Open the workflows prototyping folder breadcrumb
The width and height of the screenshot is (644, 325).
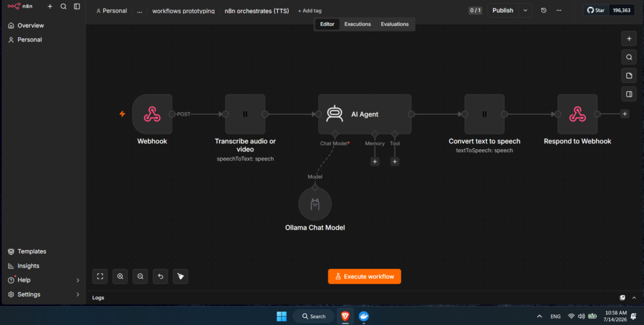tap(183, 11)
